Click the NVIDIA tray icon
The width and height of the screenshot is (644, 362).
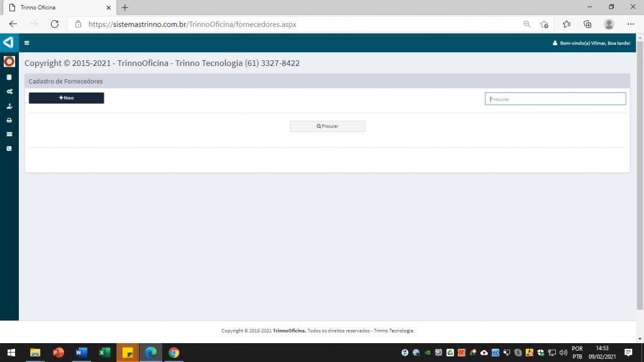pyautogui.click(x=428, y=353)
